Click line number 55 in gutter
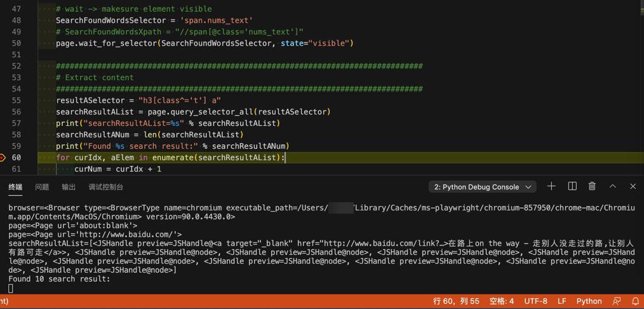The height and width of the screenshot is (309, 644). click(x=17, y=100)
